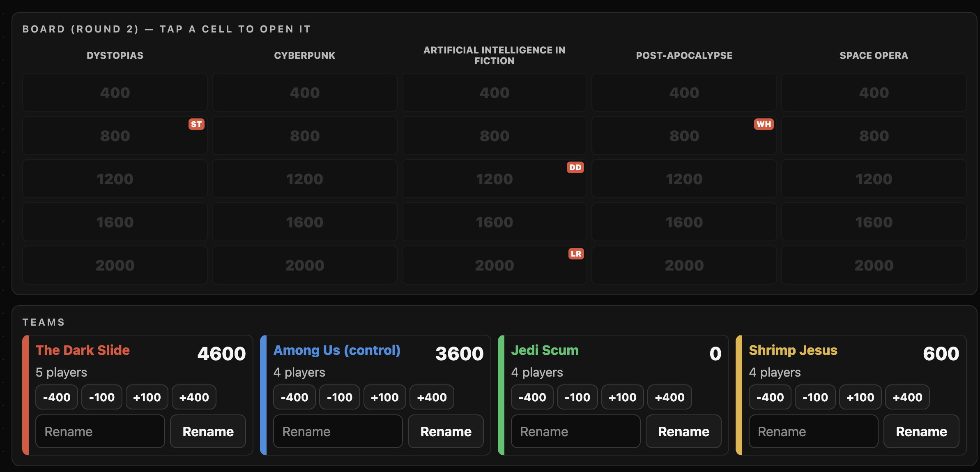Viewport: 980px width, 472px height.
Task: Add 100 to Among Us (control)
Action: (x=385, y=397)
